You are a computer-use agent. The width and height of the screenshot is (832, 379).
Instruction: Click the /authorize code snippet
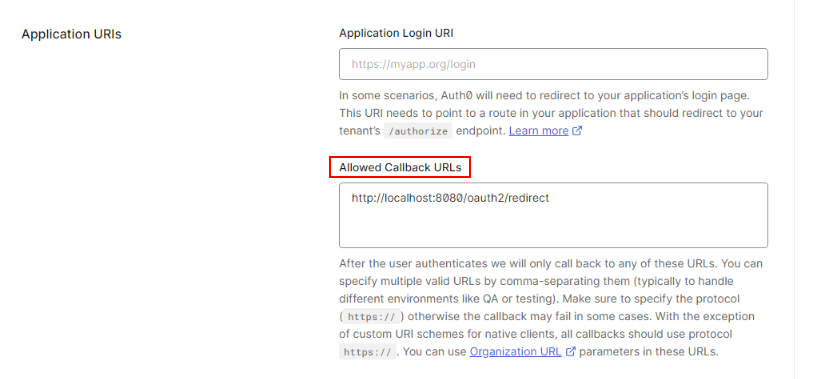418,131
